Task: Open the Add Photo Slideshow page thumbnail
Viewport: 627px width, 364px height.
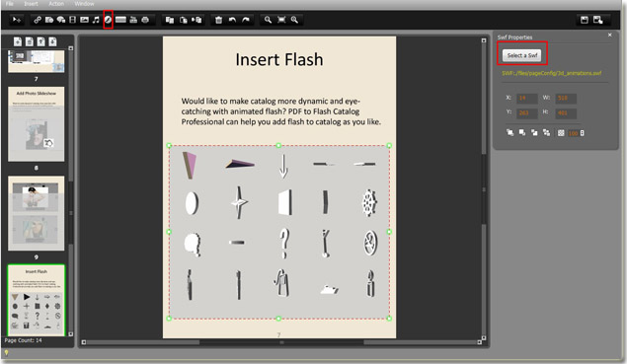Action: point(36,124)
